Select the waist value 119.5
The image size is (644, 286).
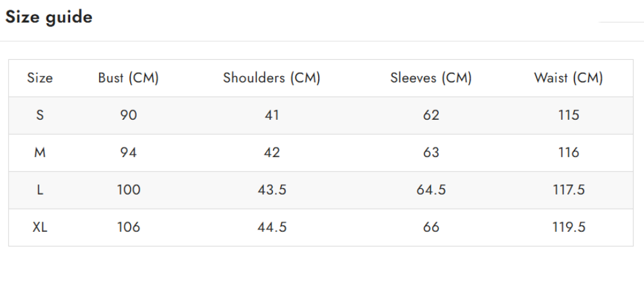[568, 228]
